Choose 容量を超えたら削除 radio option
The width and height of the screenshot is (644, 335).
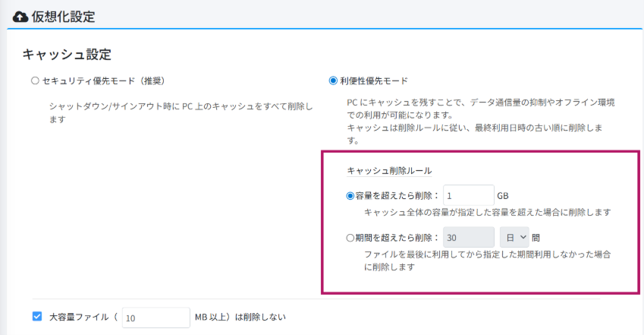(x=350, y=196)
